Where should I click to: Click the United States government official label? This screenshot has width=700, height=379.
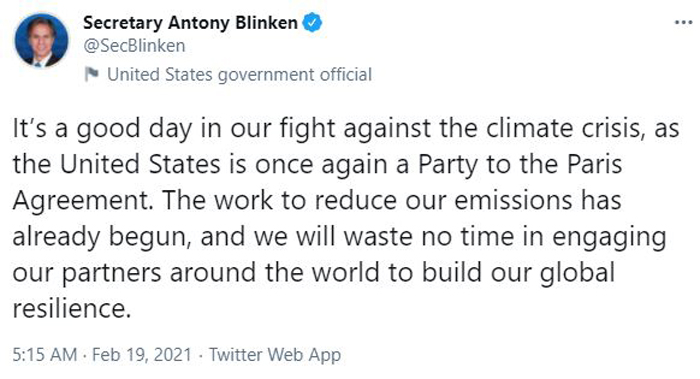tap(239, 75)
